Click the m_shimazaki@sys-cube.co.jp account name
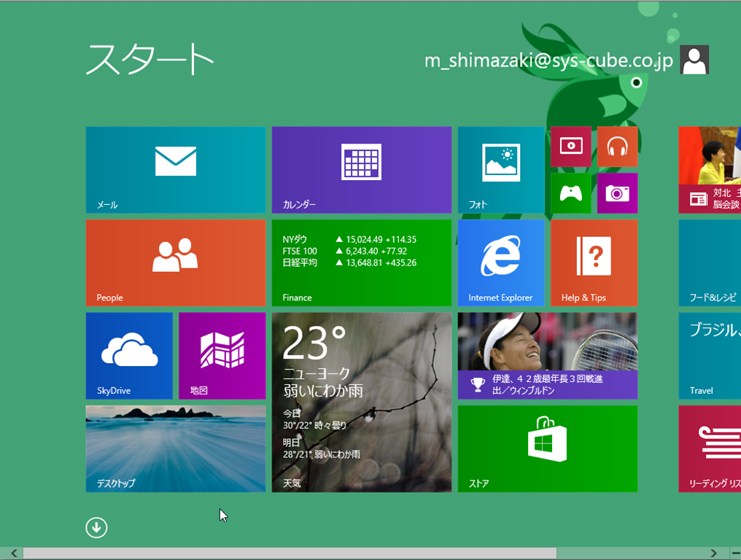This screenshot has height=560, width=741. coord(548,61)
